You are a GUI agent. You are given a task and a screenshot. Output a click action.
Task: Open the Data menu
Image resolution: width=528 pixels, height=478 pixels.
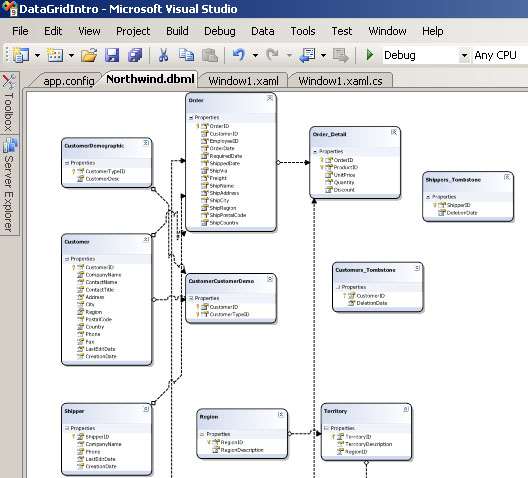(263, 31)
